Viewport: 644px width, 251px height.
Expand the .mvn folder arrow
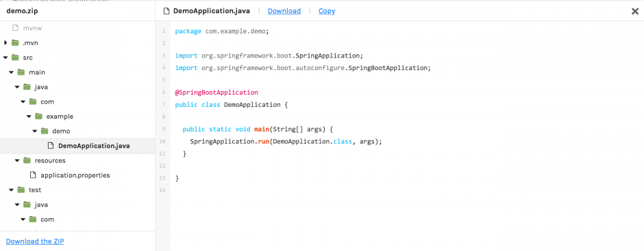tap(5, 43)
